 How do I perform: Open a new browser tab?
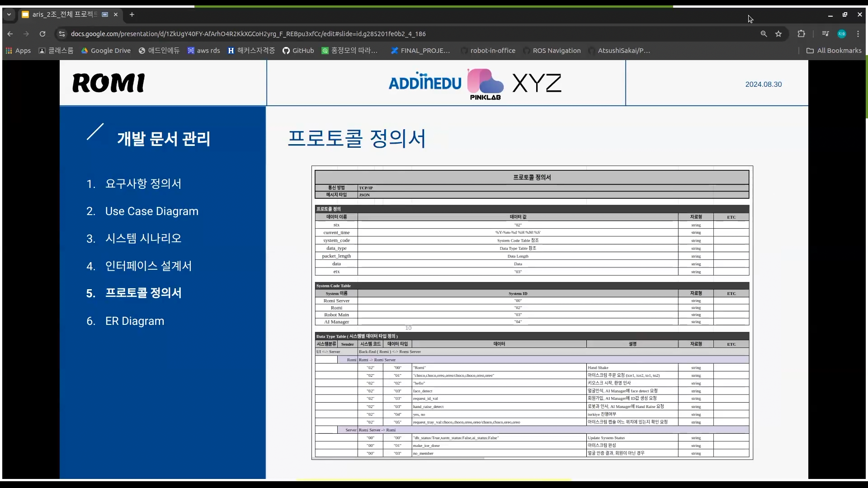tap(132, 14)
